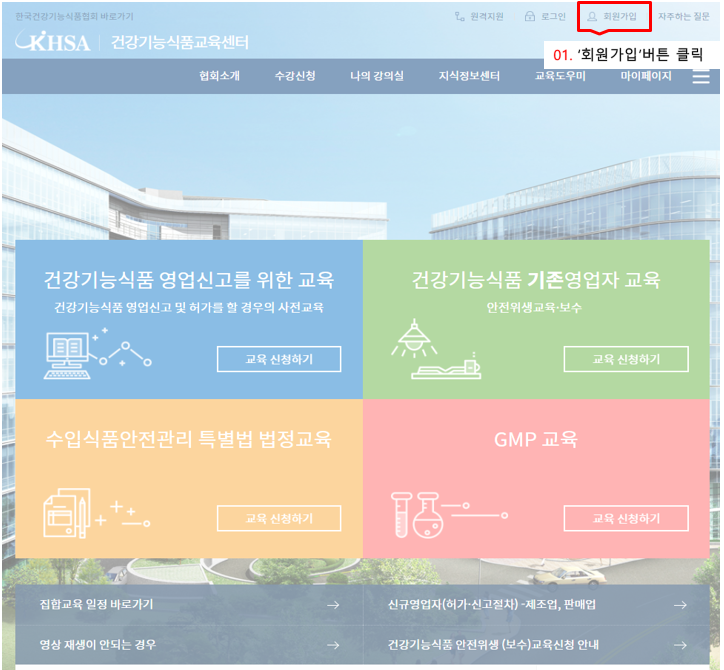
Task: Click the 로그인 lock icon
Action: point(529,16)
